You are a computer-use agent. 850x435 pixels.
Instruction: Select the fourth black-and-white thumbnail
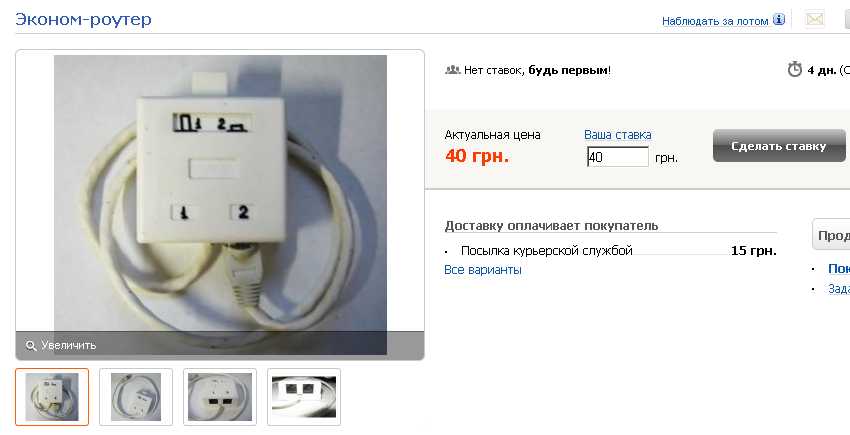pos(304,397)
